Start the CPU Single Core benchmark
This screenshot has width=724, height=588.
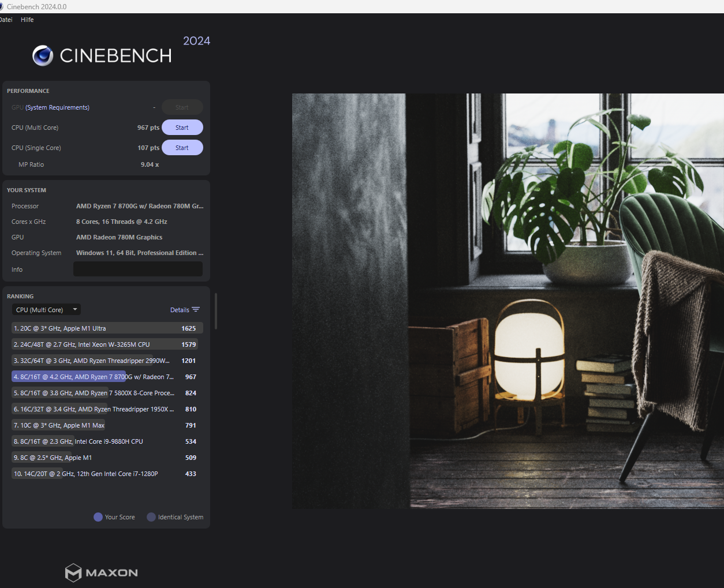[x=182, y=148]
